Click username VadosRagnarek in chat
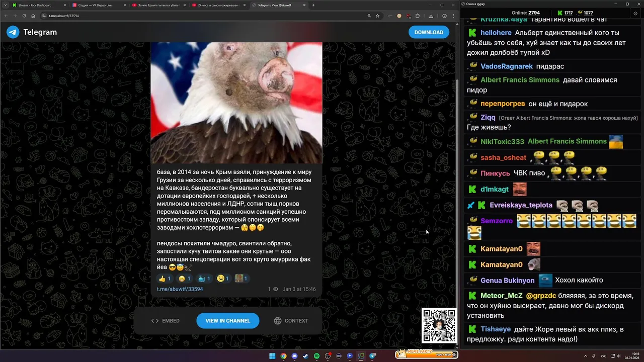 tap(507, 66)
